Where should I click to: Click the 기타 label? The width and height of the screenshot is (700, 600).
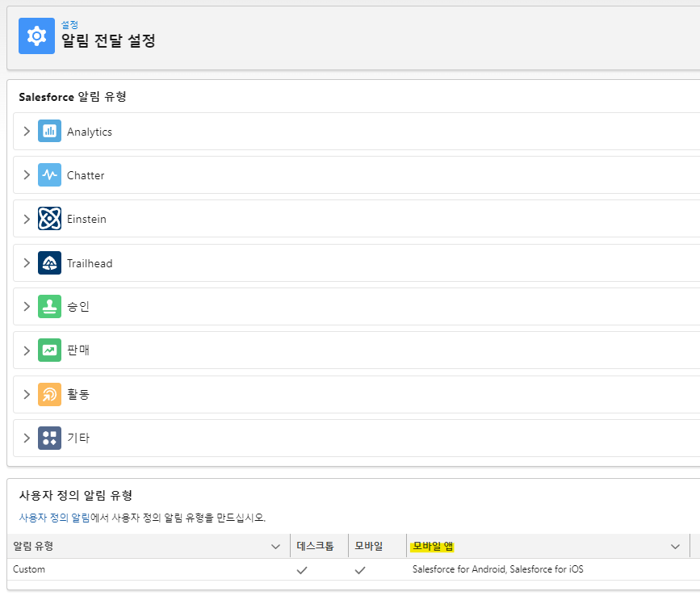pyautogui.click(x=78, y=438)
